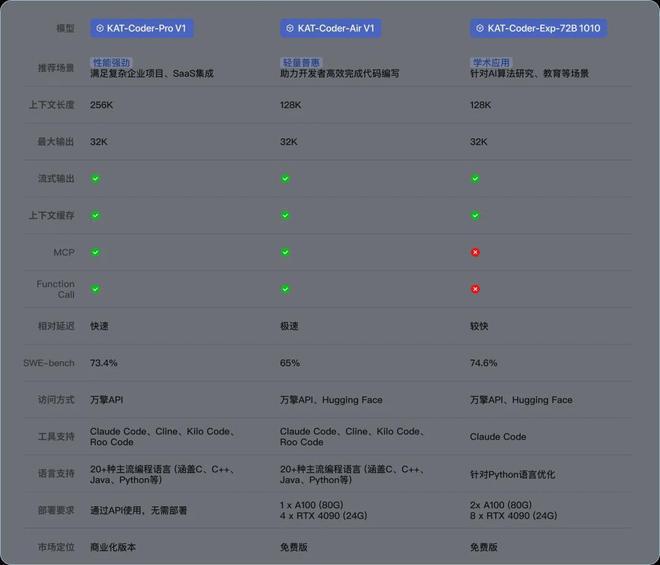Image resolution: width=660 pixels, height=565 pixels.
Task: Click the 上下文缓存 check under KAT-Coder-Pro V1
Action: [96, 216]
